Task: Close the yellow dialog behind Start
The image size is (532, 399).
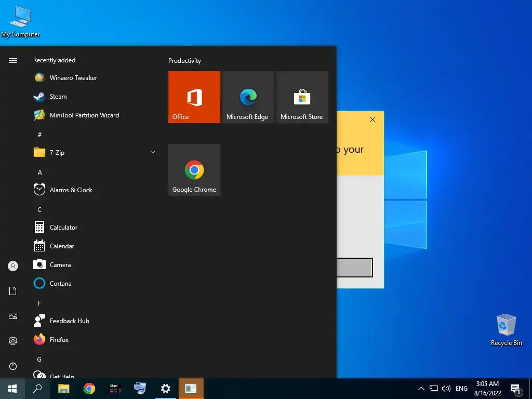Action: coord(373,119)
